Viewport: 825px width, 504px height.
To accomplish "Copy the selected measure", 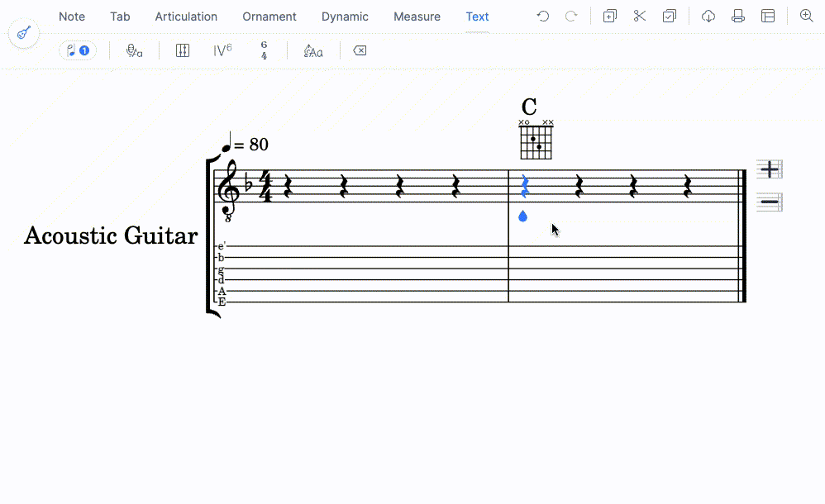I will [609, 16].
